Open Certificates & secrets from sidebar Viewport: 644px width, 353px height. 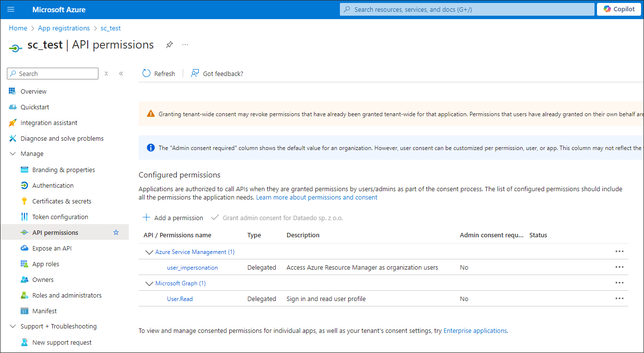pos(62,201)
